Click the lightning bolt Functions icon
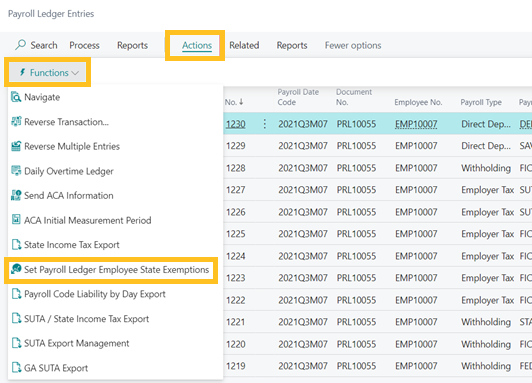 click(22, 72)
